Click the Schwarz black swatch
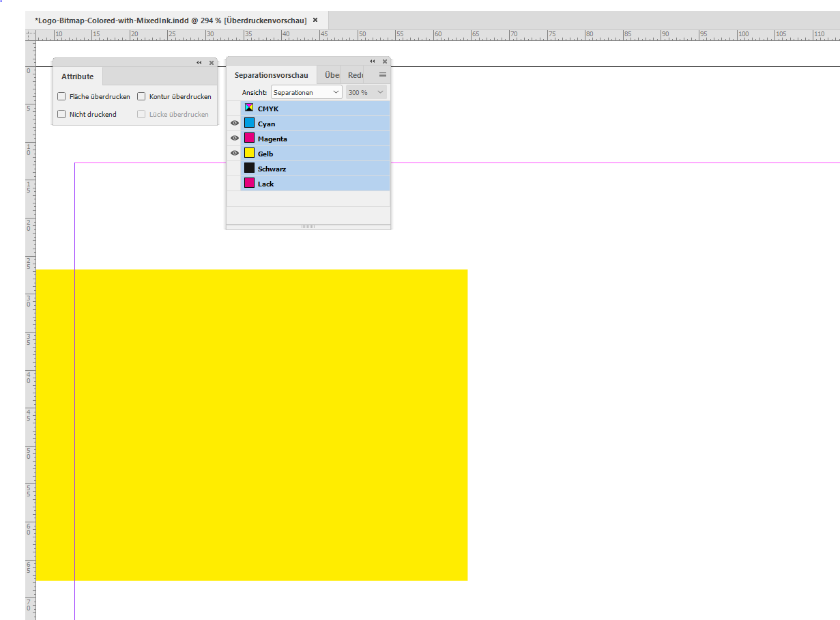Viewport: 840px width, 620px height. (x=250, y=169)
